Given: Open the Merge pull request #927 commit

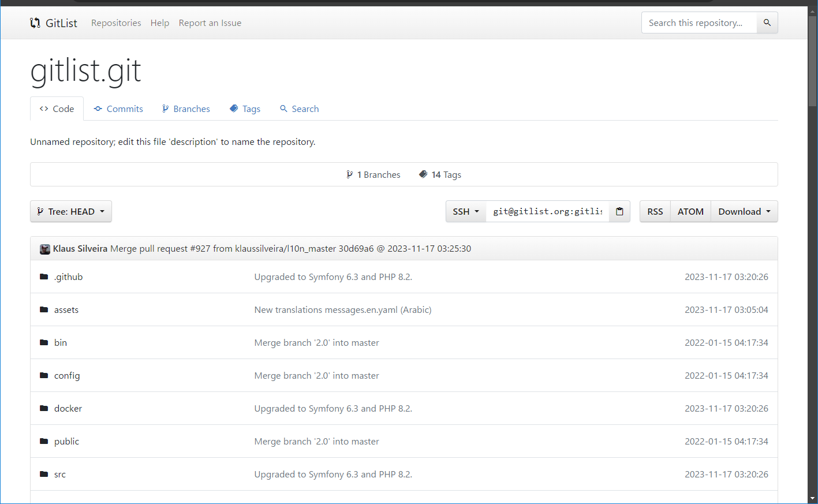Looking at the screenshot, I should click(x=223, y=248).
